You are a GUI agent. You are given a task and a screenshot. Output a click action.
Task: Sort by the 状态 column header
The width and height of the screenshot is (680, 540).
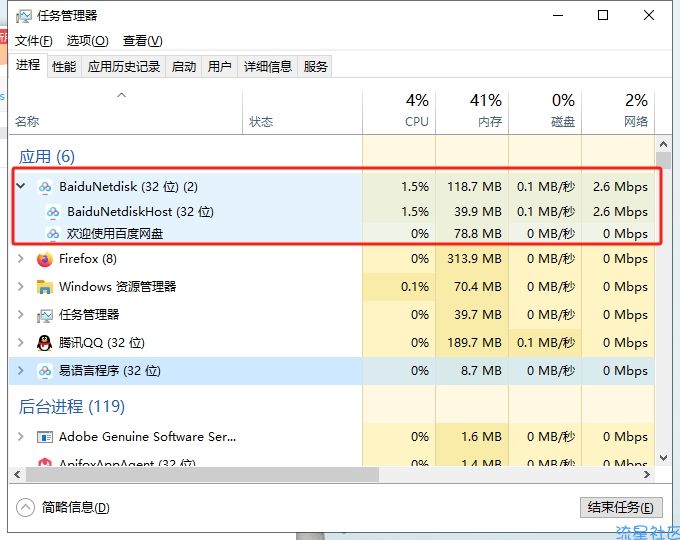tap(302, 113)
